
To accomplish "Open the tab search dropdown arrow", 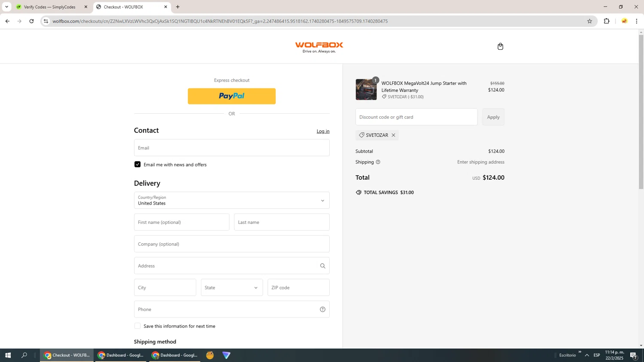I will 6,7.
